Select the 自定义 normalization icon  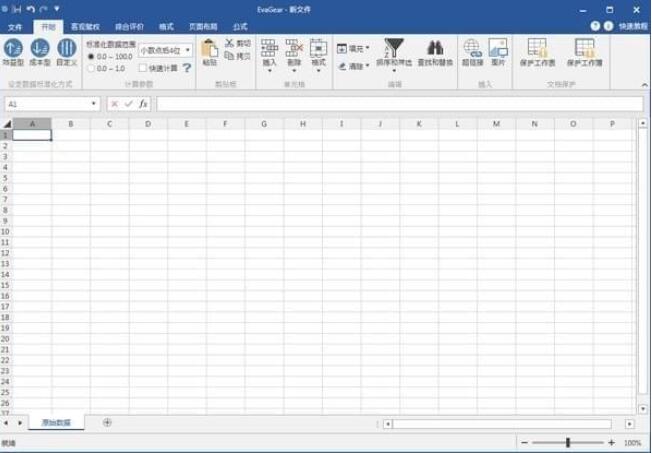click(67, 48)
